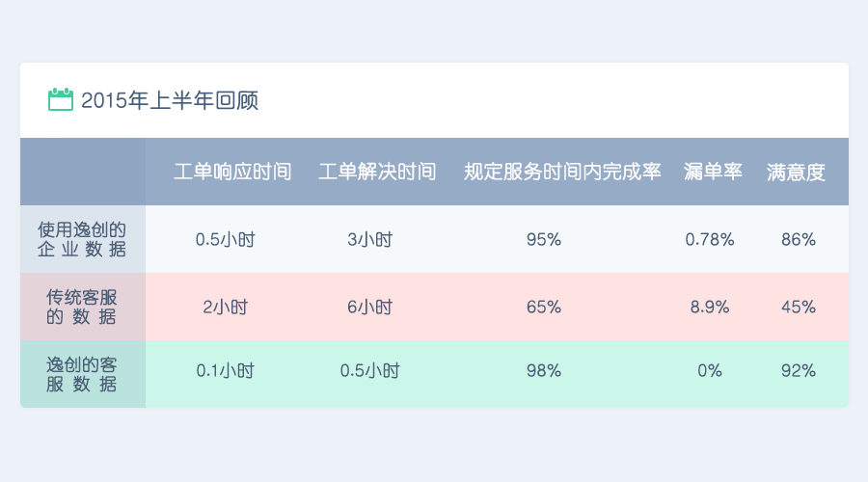Click the 95% completion rate cell
868x482 pixels.
pos(544,240)
